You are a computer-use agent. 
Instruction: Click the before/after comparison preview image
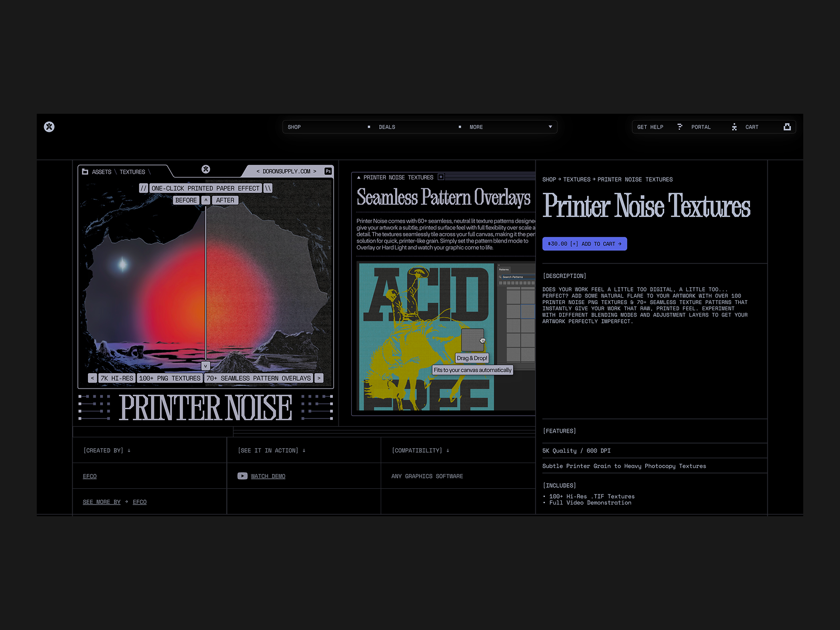[x=206, y=283]
